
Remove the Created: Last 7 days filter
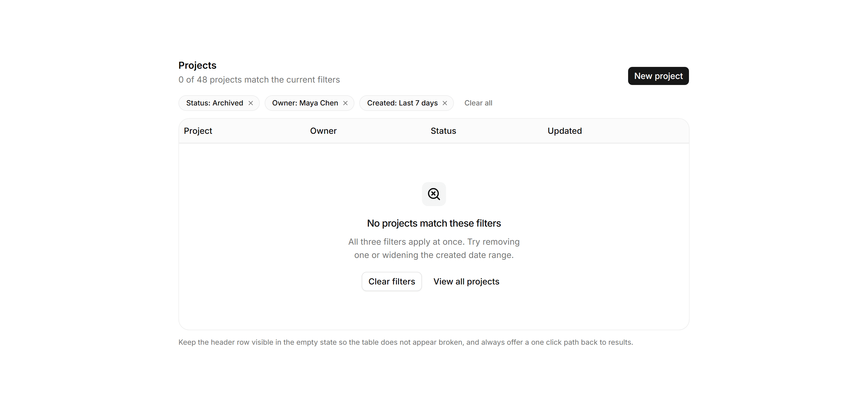[x=445, y=103]
